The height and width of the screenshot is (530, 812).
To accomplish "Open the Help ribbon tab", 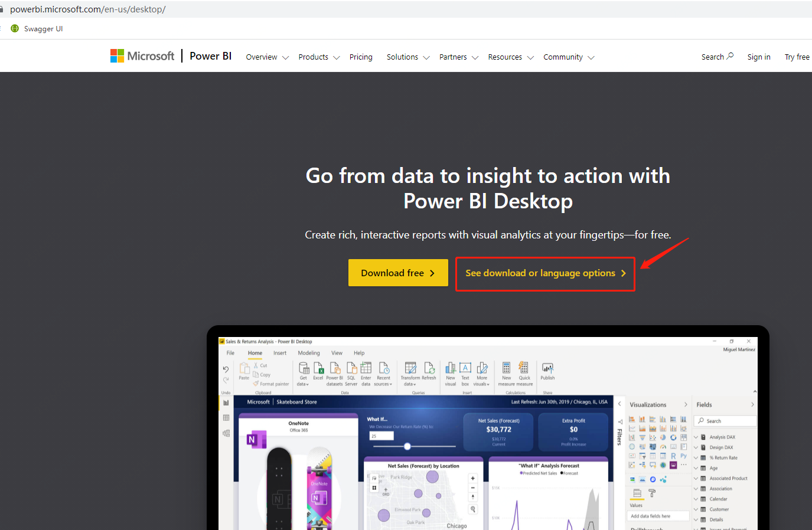I will tap(359, 353).
